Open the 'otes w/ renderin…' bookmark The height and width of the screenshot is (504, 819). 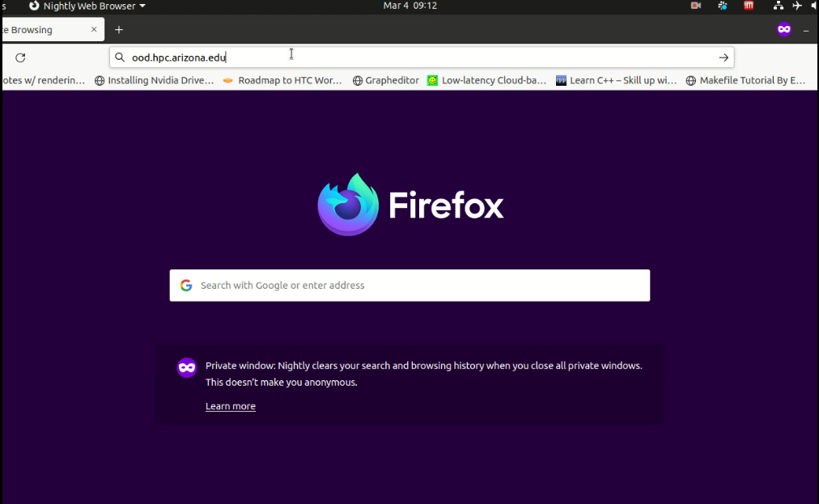point(44,80)
